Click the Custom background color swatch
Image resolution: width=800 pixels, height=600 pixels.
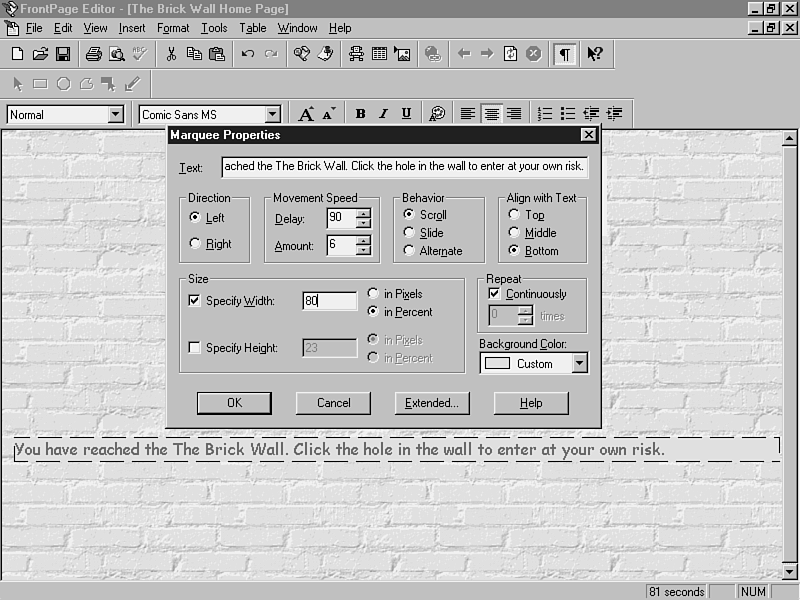(x=497, y=363)
